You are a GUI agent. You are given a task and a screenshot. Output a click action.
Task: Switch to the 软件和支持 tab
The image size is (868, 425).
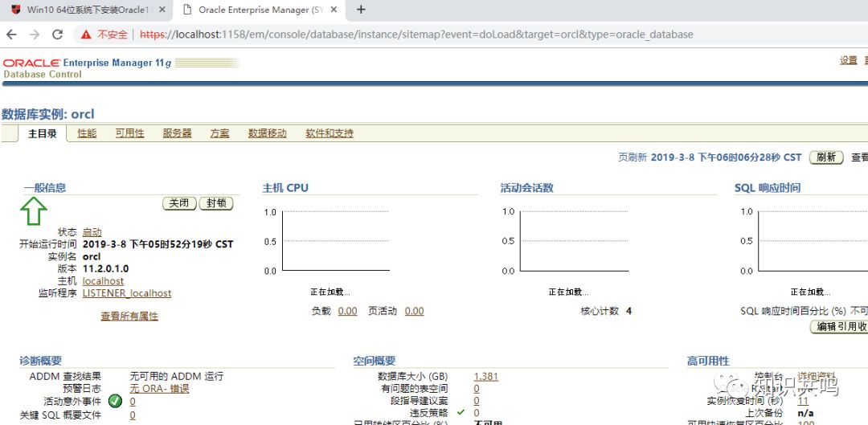[x=330, y=133]
